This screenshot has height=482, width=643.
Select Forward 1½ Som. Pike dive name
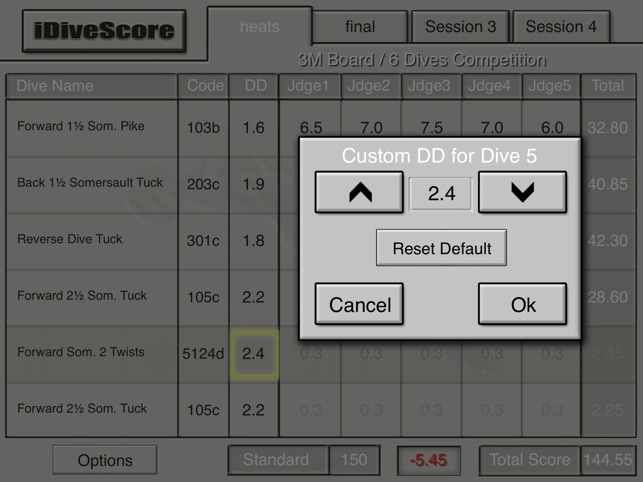coord(81,126)
